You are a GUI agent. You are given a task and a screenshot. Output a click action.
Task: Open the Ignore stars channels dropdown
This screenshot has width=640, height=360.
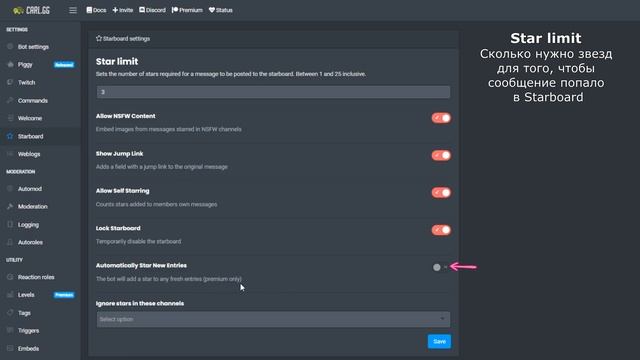point(273,319)
